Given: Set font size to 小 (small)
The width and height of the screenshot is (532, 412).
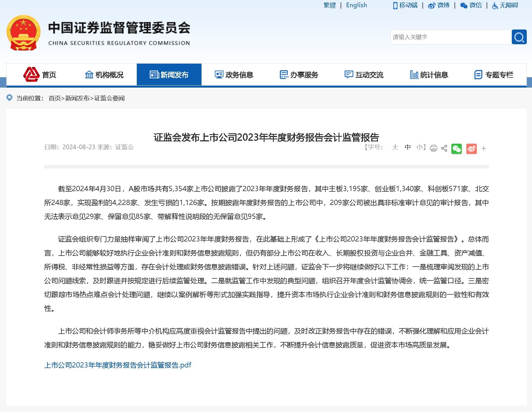Looking at the screenshot, I should coord(420,147).
